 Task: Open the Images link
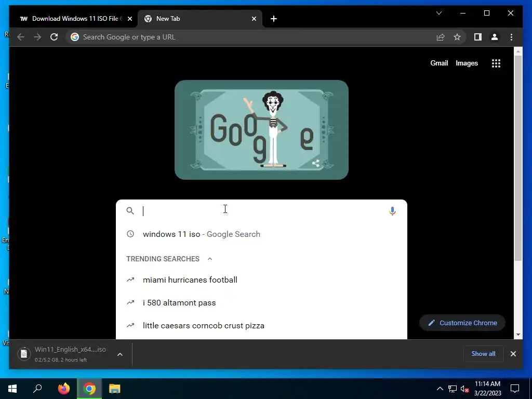(x=467, y=63)
